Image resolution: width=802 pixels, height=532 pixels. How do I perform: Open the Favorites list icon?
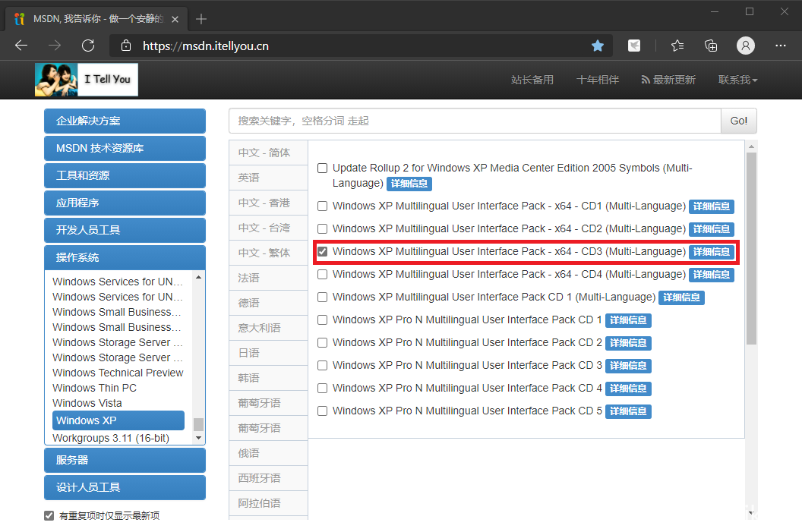677,46
